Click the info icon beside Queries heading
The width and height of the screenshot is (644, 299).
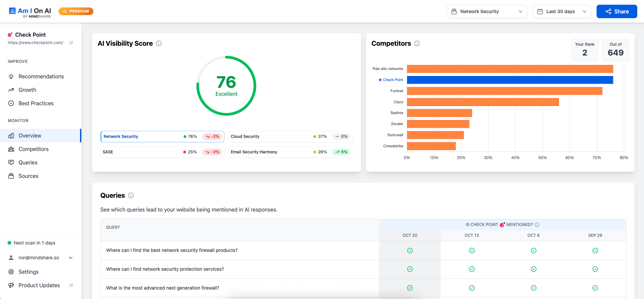pyautogui.click(x=131, y=195)
